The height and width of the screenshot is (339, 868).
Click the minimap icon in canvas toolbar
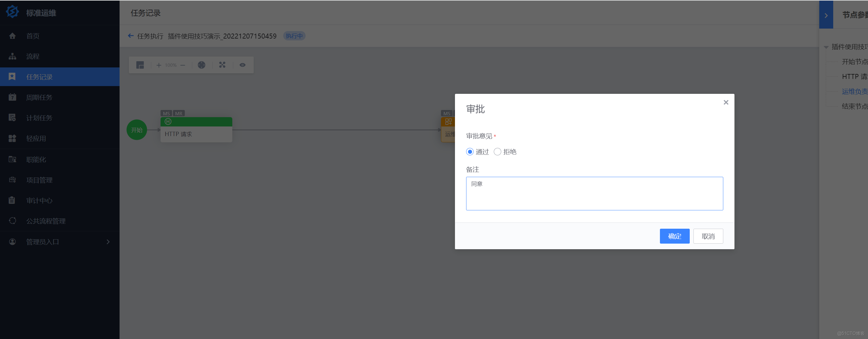(140, 65)
